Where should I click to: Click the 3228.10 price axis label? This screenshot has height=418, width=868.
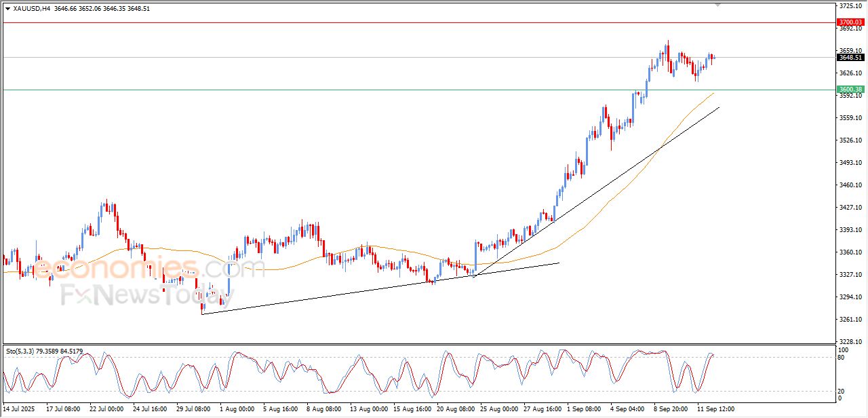pyautogui.click(x=850, y=342)
